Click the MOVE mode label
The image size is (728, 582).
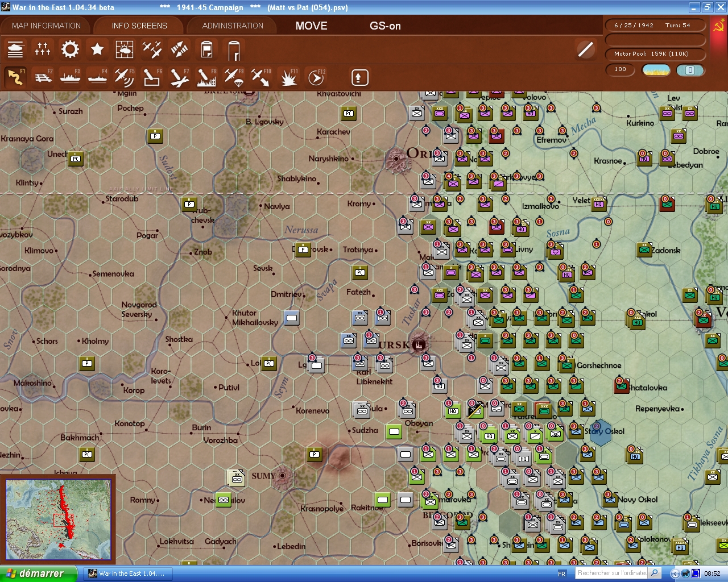[x=311, y=26]
